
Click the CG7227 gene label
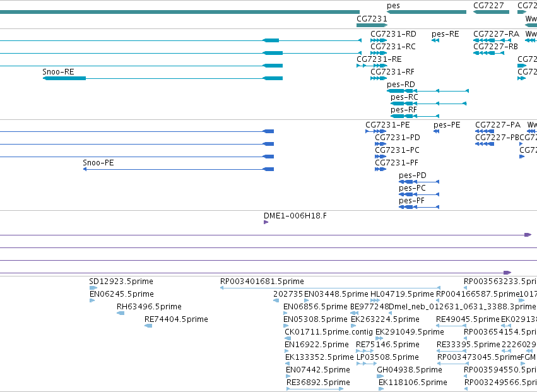coord(488,6)
